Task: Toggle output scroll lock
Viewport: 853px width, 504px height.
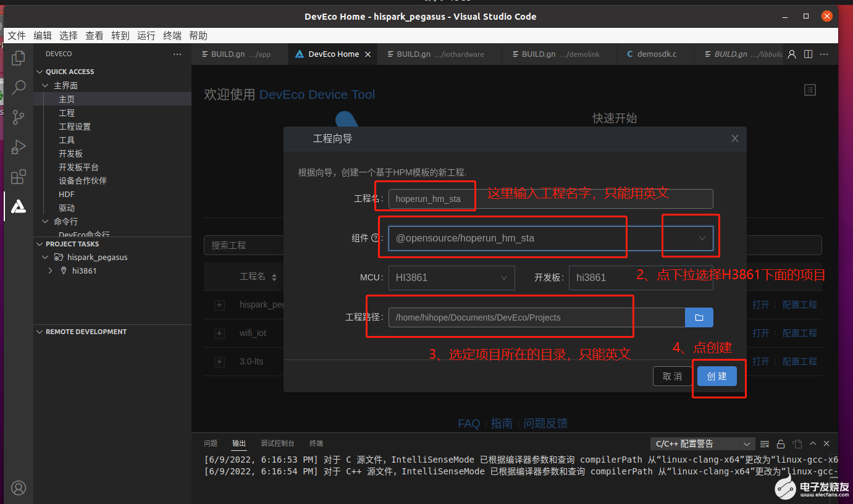Action: coord(781,443)
